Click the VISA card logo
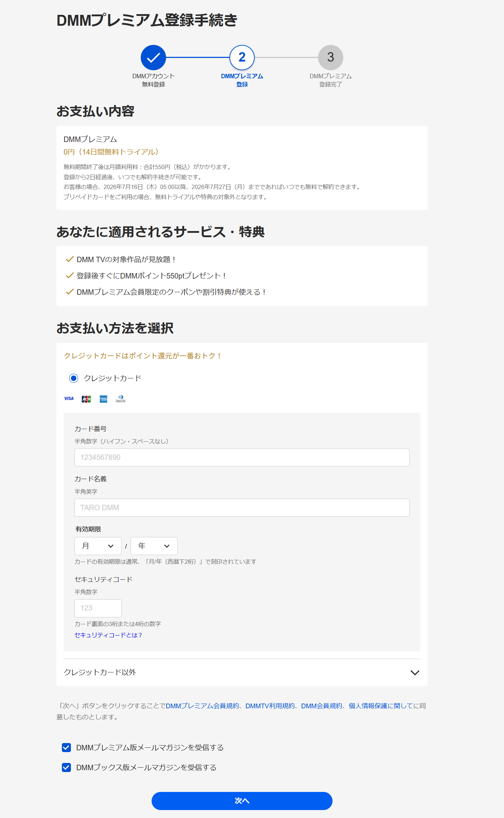Screen dimensions: 504x818 click(69, 399)
